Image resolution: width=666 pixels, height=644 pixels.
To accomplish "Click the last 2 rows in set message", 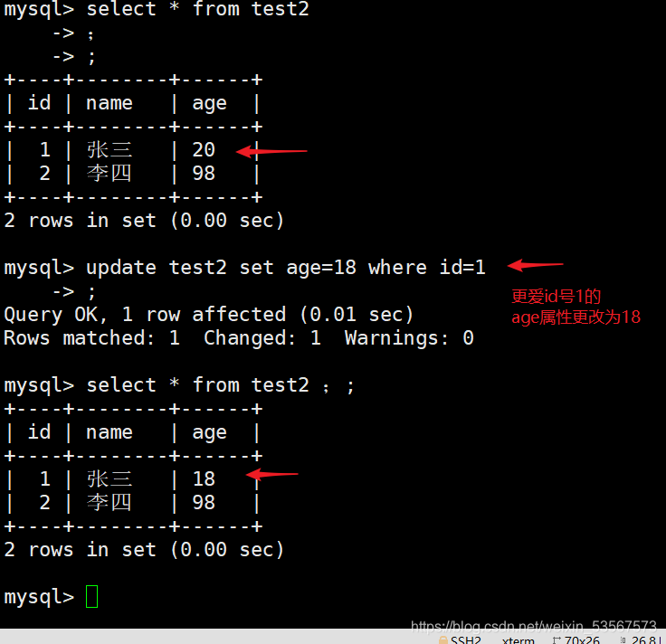I will (144, 550).
